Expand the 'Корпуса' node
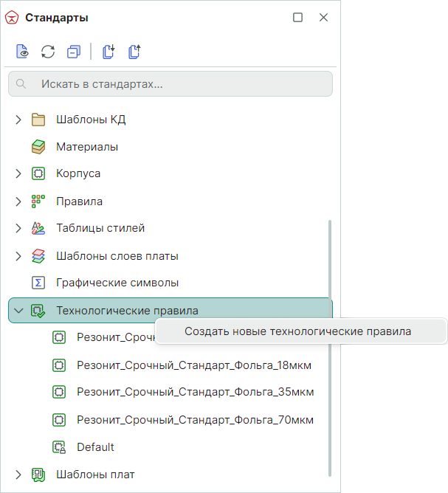Screen dimensions: 448x493 (x=19, y=174)
